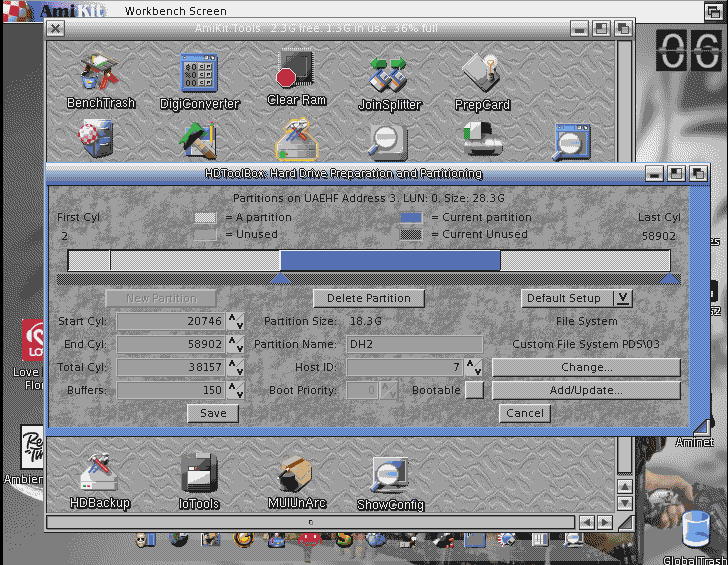Click into the Buffers field
728x565 pixels.
coord(171,390)
